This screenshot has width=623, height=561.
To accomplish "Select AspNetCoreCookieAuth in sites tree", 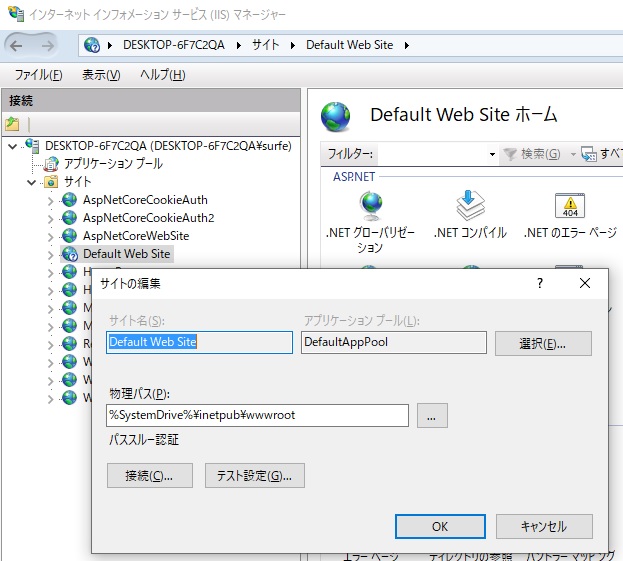I will click(145, 200).
